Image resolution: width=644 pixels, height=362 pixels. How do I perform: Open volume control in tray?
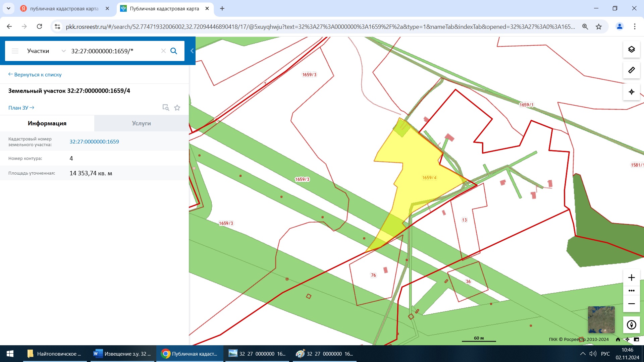coord(593,354)
